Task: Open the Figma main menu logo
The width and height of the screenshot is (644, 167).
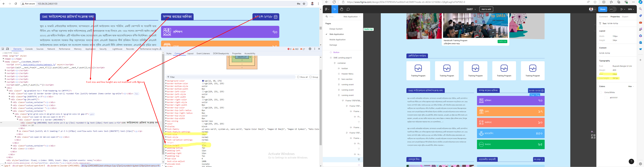Action: click(x=327, y=9)
